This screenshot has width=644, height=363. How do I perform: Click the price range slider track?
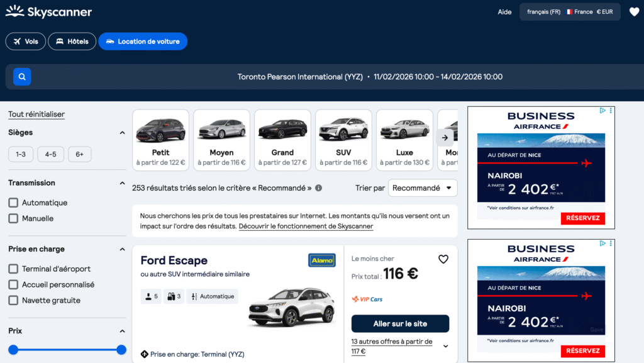(x=67, y=350)
